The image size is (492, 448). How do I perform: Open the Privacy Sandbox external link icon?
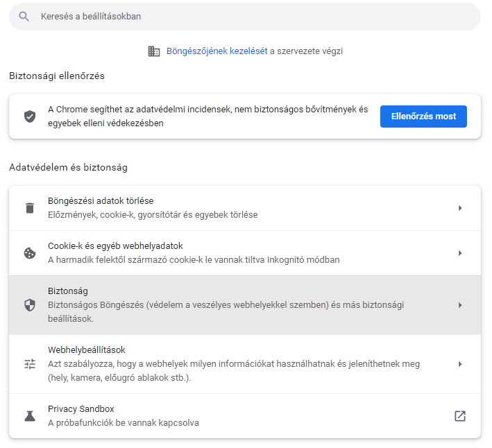(x=460, y=416)
